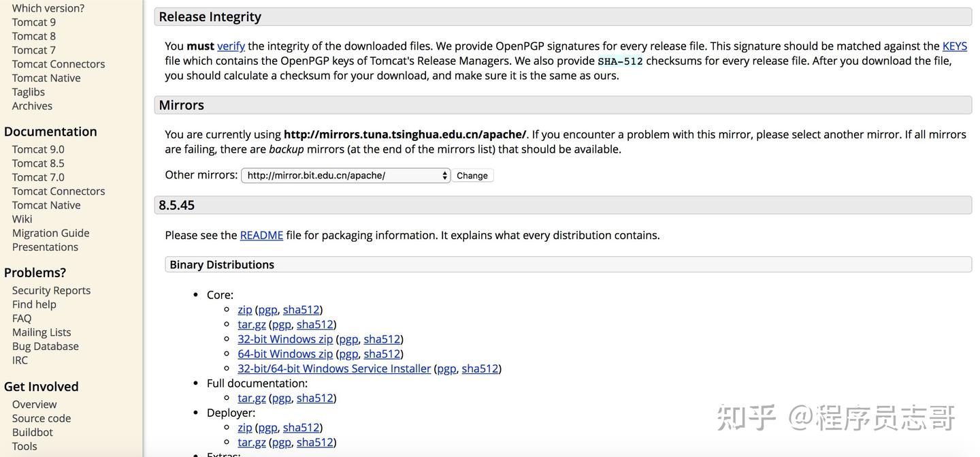Open the README packaging link

click(261, 236)
